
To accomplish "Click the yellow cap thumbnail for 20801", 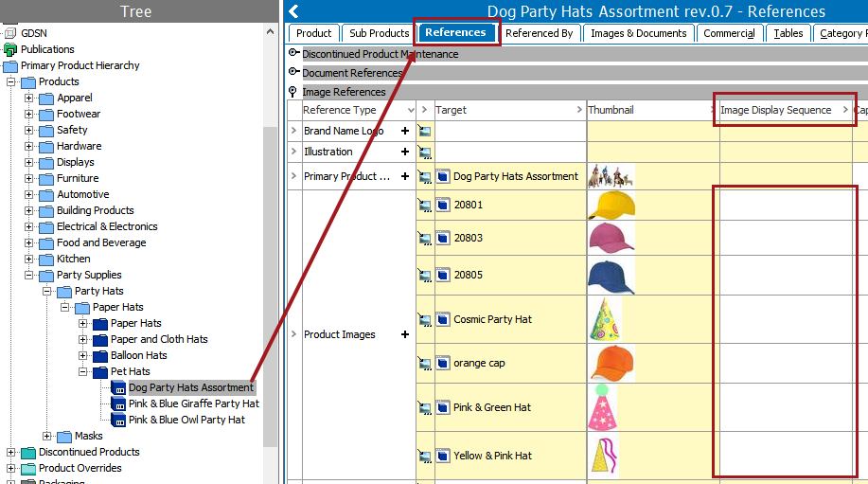I will click(611, 206).
